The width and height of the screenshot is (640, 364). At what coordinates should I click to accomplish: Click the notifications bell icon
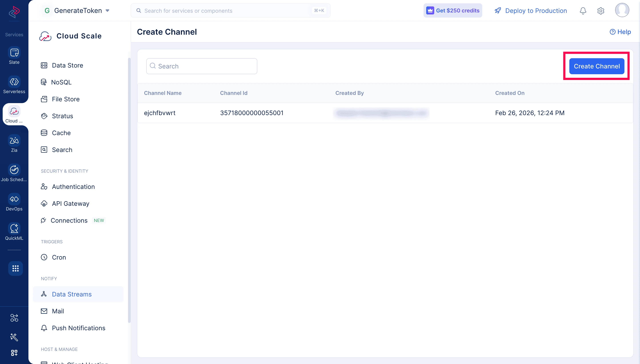(583, 11)
